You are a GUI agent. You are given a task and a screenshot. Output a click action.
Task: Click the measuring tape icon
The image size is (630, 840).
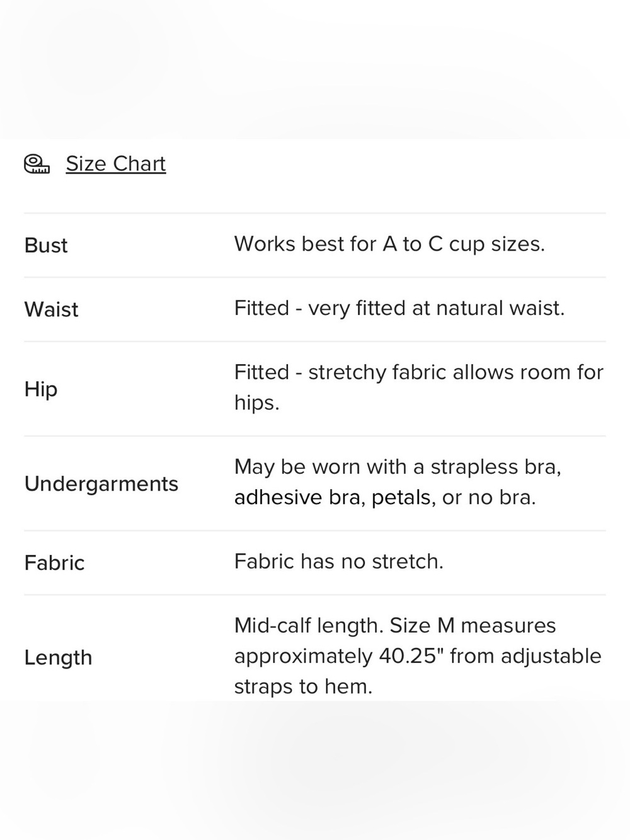37,164
